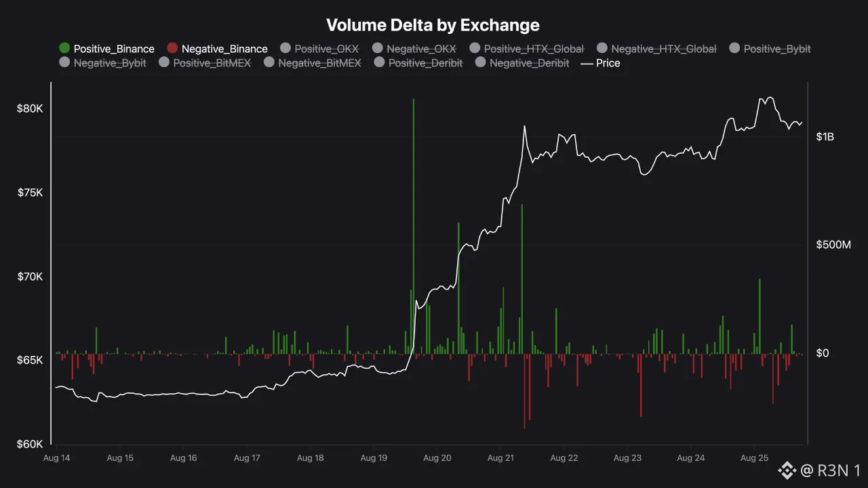Image resolution: width=868 pixels, height=488 pixels.
Task: Hide the Price line via legend
Action: coord(601,63)
